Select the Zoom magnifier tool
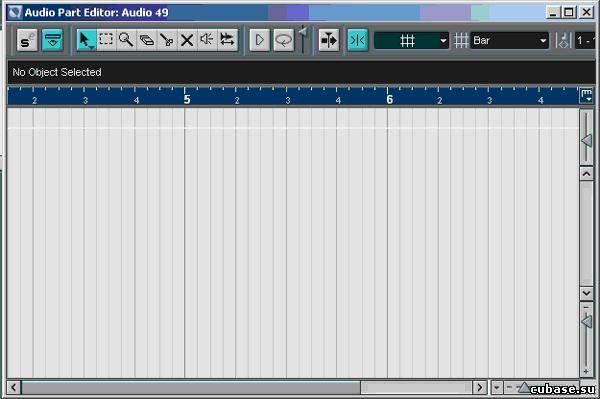The width and height of the screenshot is (600, 399). [x=126, y=40]
